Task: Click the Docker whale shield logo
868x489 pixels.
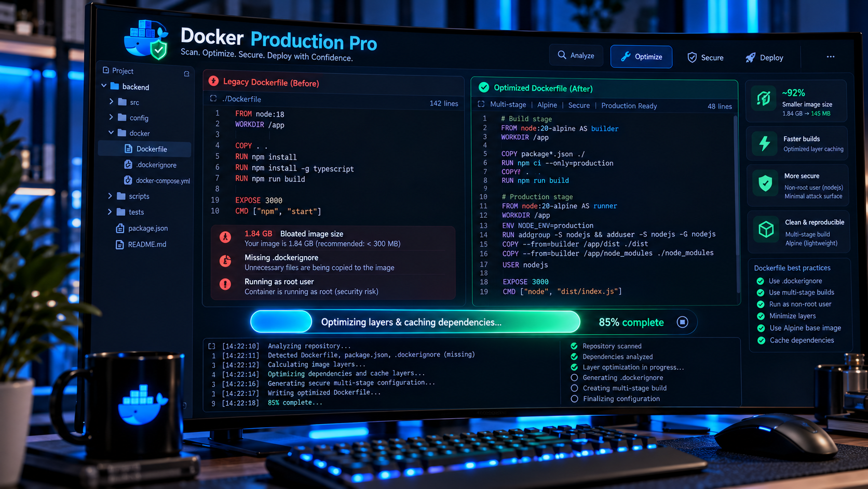Action: tap(146, 40)
